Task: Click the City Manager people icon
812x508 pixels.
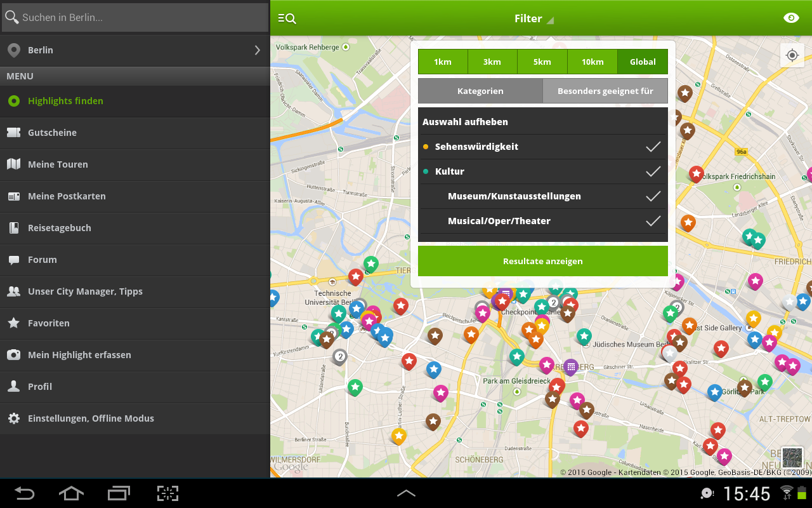Action: [x=13, y=291]
